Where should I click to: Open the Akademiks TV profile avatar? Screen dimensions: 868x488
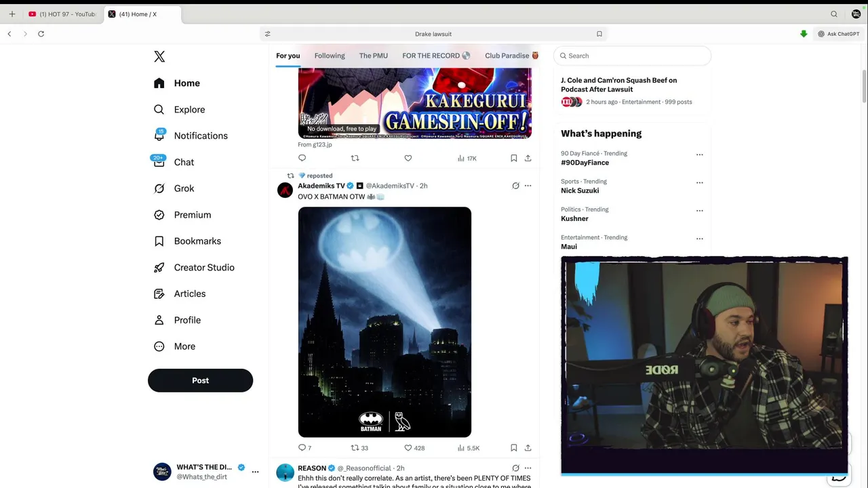click(285, 190)
